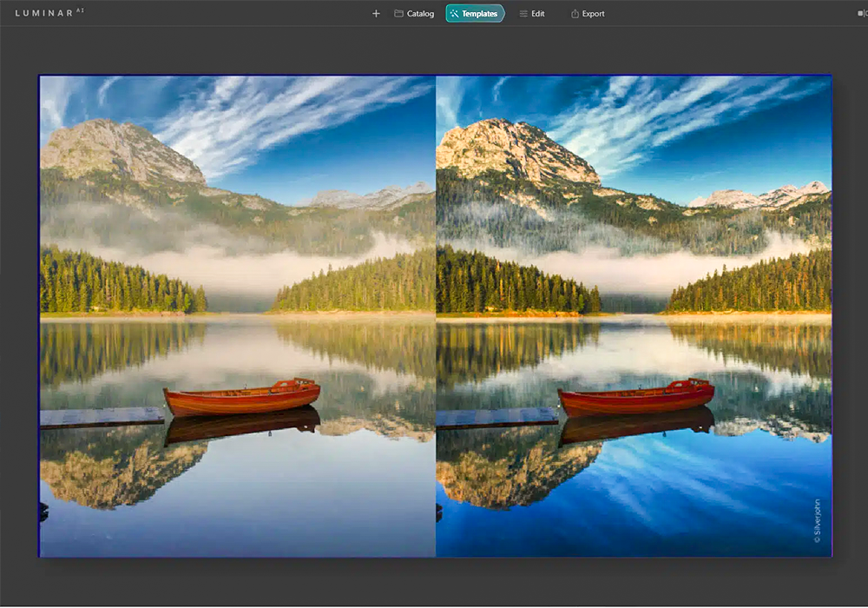Screen dimensions: 868x608
Task: Click the plus icon to add images
Action: tap(376, 14)
